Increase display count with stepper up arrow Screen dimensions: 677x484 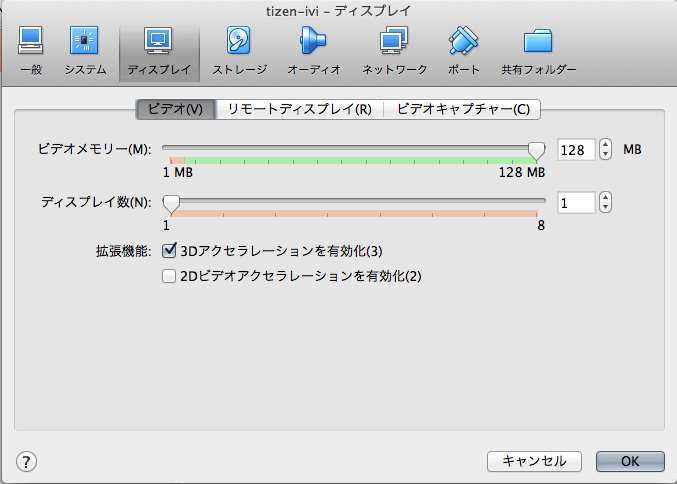tap(605, 198)
